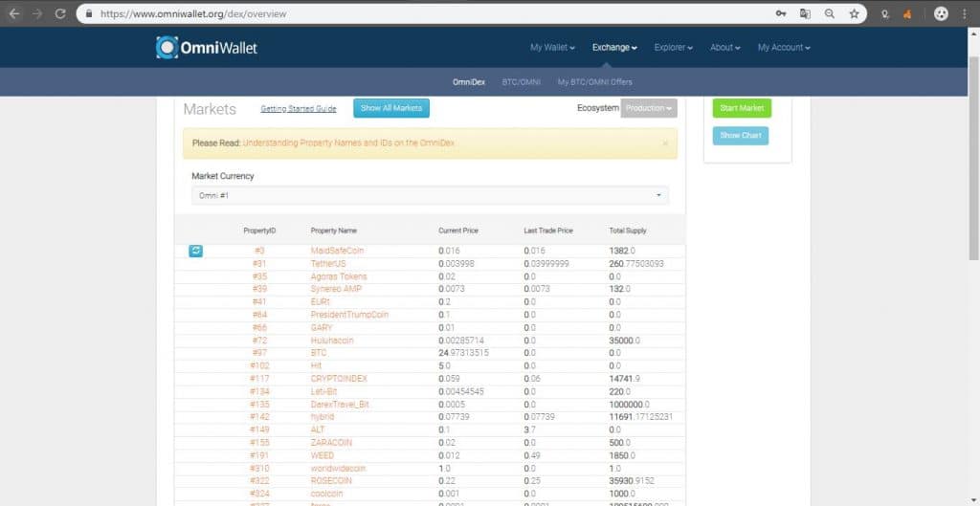Open Ecosystem Production dropdown
980x506 pixels.
pyautogui.click(x=649, y=108)
